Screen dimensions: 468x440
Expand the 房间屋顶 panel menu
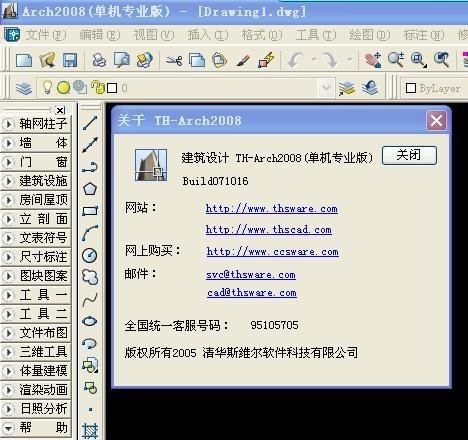point(35,200)
